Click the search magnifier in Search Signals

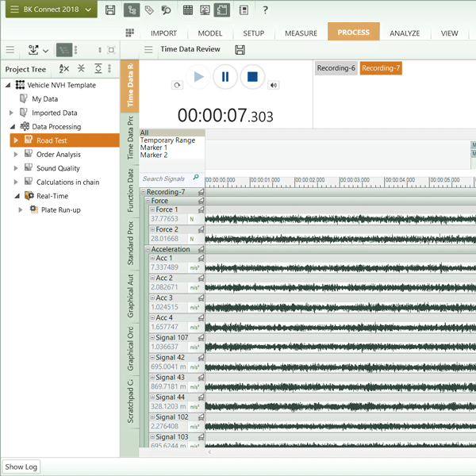pos(196,178)
